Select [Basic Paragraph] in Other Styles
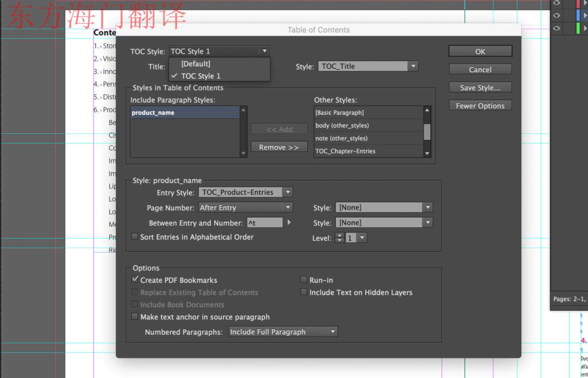 [x=369, y=113]
